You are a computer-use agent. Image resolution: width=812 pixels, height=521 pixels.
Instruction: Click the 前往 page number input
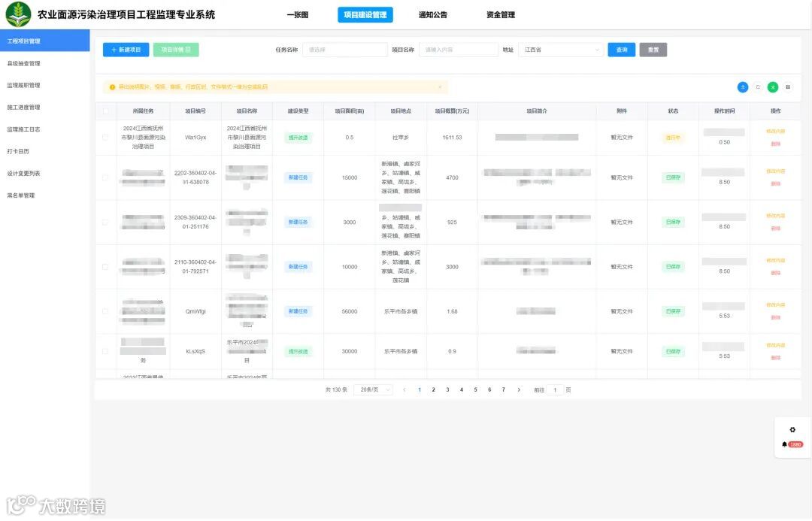coord(555,390)
